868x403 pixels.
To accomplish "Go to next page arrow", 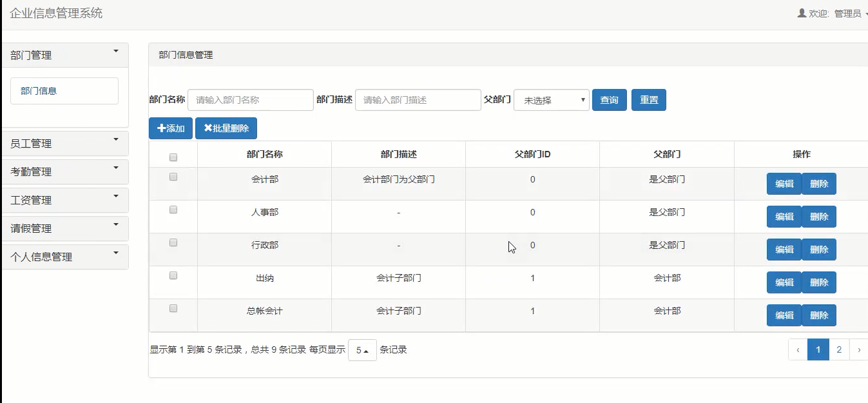I will (x=859, y=349).
